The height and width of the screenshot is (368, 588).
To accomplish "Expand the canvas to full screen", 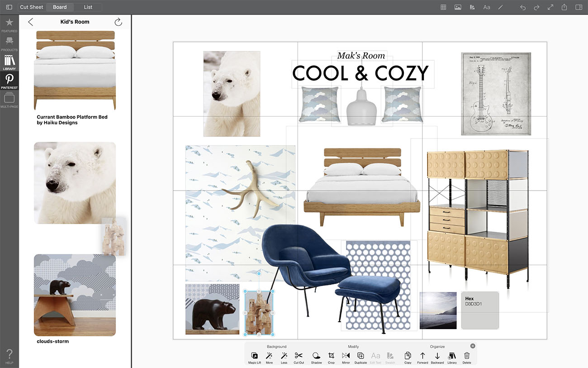I will click(550, 7).
